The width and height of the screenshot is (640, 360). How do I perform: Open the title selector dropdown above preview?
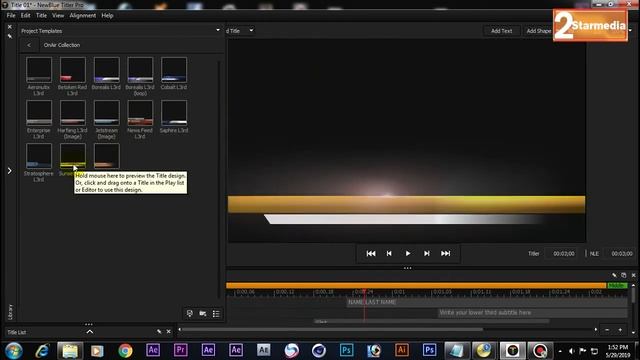[251, 30]
